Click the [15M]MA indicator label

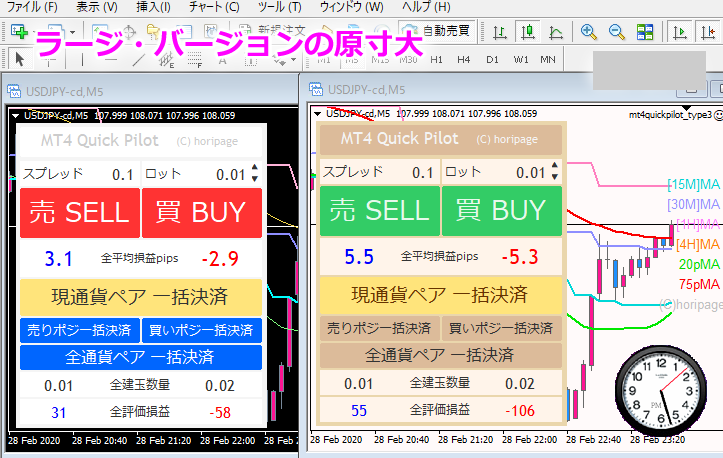(694, 184)
